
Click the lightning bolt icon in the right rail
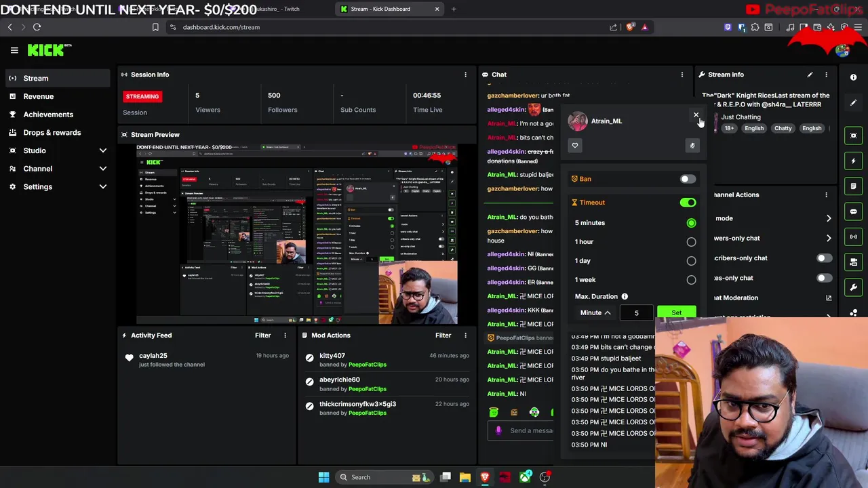(853, 161)
